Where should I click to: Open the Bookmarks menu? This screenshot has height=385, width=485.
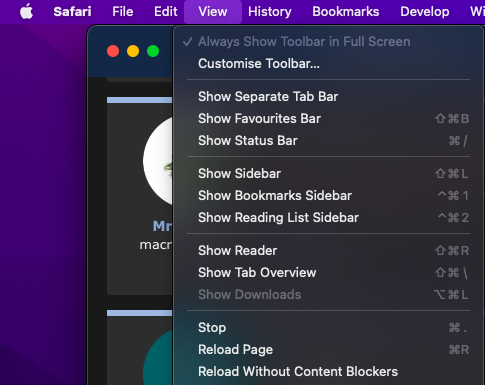(346, 12)
